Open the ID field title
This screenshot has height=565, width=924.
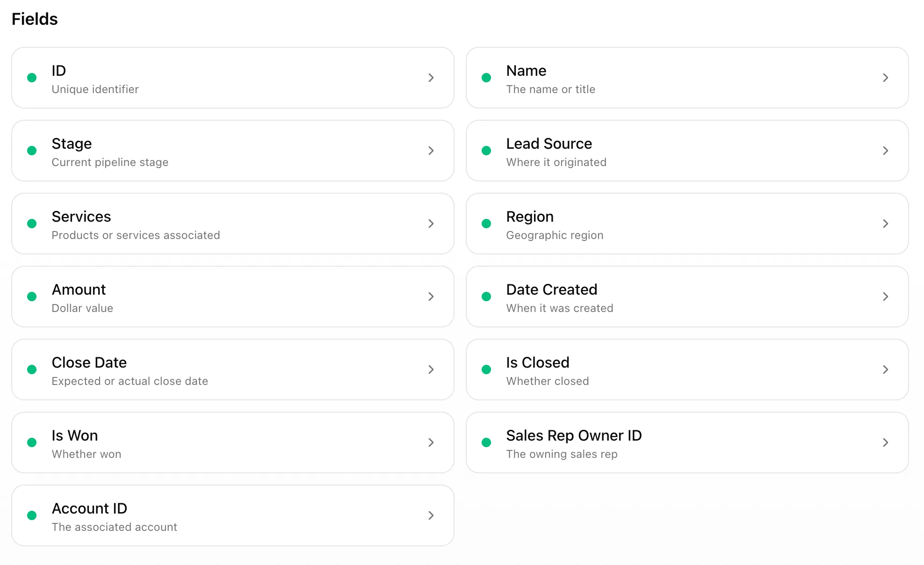point(59,71)
